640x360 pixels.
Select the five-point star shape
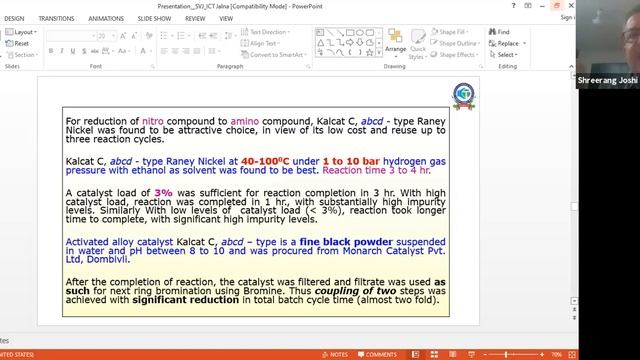369,52
